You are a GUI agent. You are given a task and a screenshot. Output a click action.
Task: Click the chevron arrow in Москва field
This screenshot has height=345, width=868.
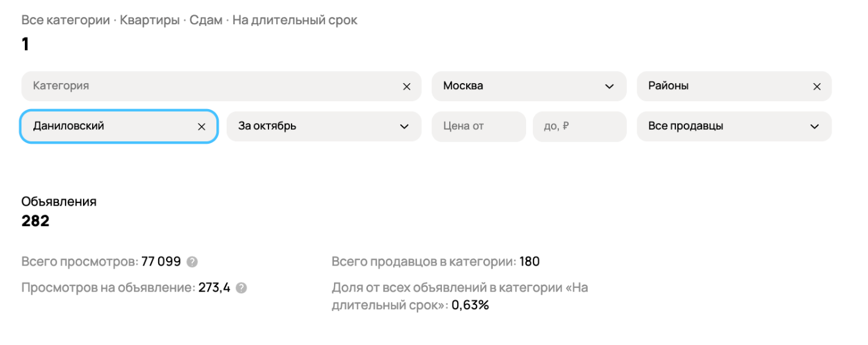pos(609,86)
